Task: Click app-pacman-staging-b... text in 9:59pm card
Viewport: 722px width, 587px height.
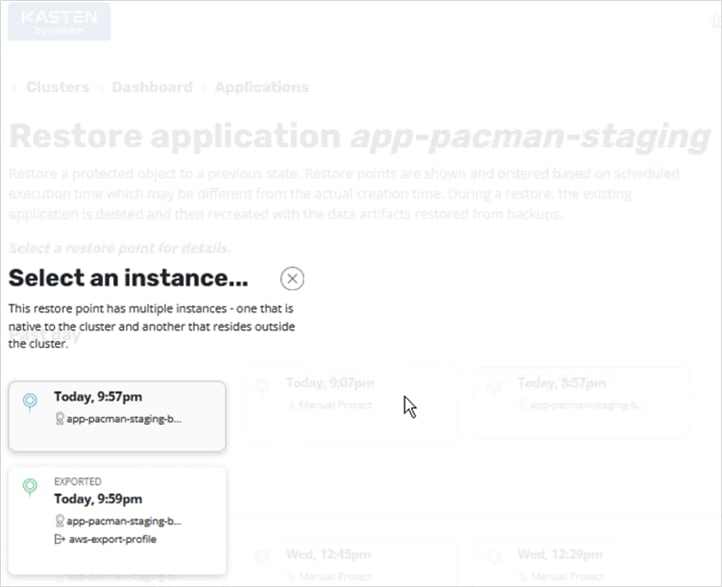Action: coord(124,521)
